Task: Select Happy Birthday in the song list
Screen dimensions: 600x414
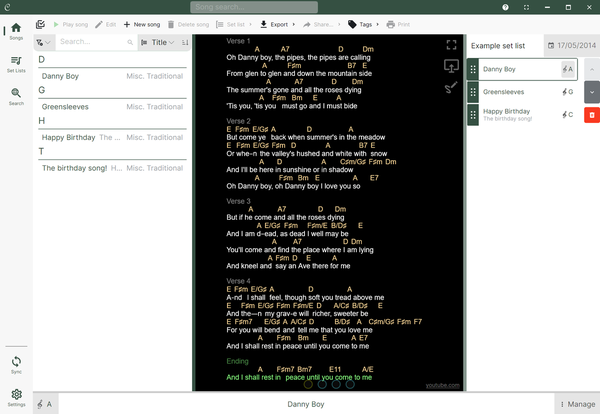Action: 112,137
